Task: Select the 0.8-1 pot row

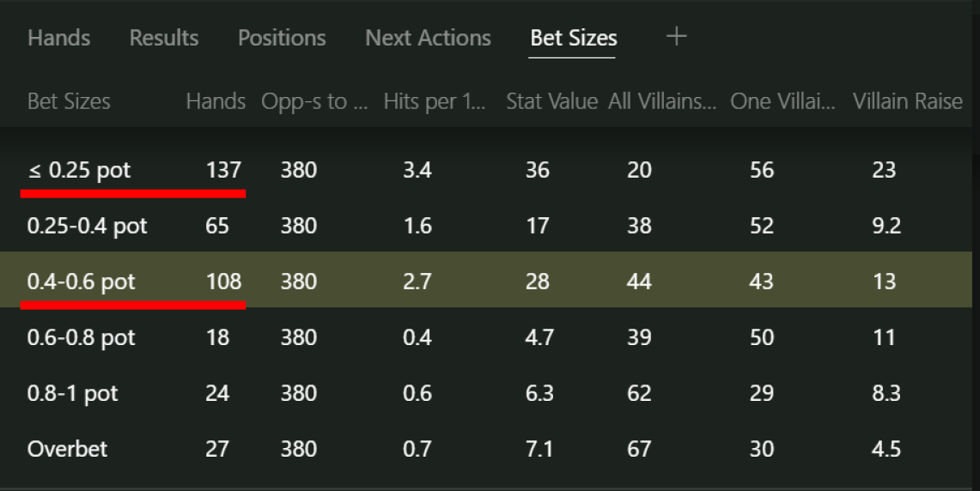Action: [485, 393]
